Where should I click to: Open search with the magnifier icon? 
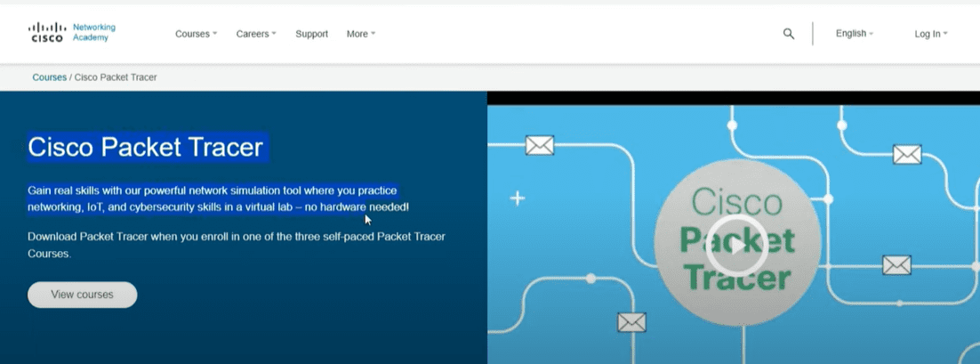tap(788, 34)
